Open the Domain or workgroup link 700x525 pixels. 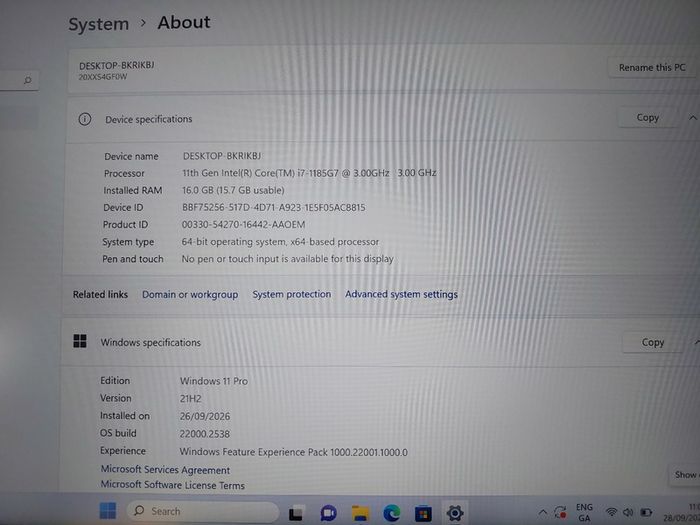190,295
